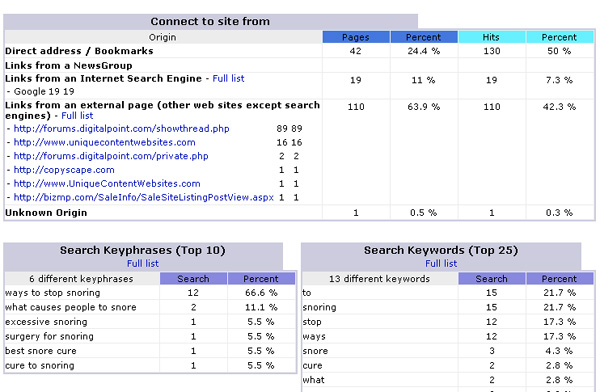Image resolution: width=600 pixels, height=392 pixels.
Task: Select the Links from a NewsGroup label
Action: [68, 65]
